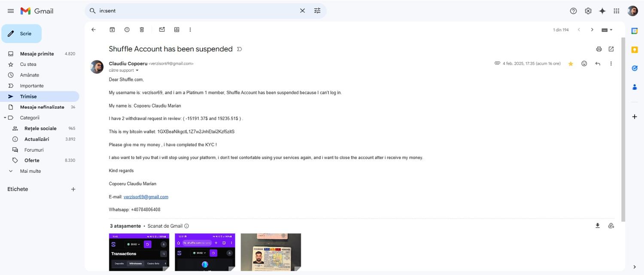Download all attachments
Image resolution: width=644 pixels, height=275 pixels.
(x=597, y=226)
